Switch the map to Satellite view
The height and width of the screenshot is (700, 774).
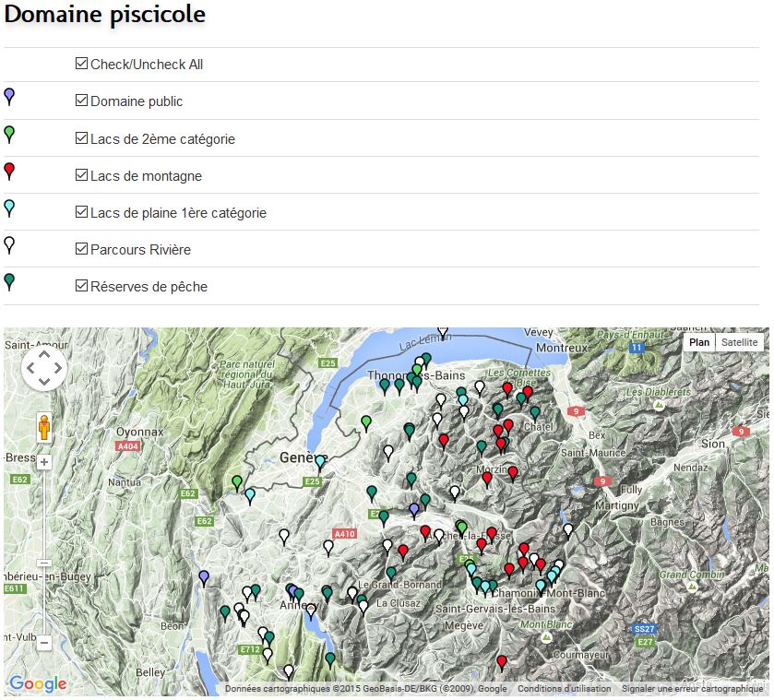click(x=739, y=342)
